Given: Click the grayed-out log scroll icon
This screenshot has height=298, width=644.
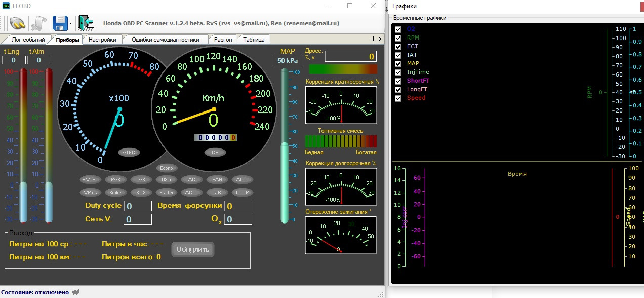Looking at the screenshot, I should (x=39, y=23).
